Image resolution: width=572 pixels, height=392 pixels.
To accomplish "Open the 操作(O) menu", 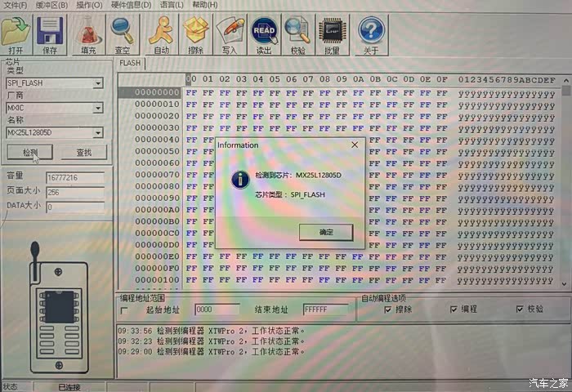I will (89, 5).
